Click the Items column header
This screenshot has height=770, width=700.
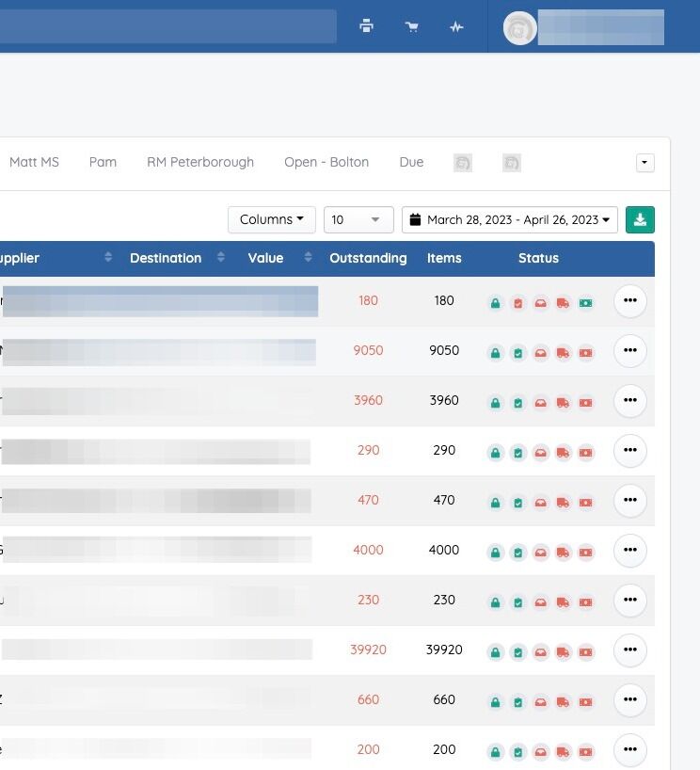[x=444, y=258]
